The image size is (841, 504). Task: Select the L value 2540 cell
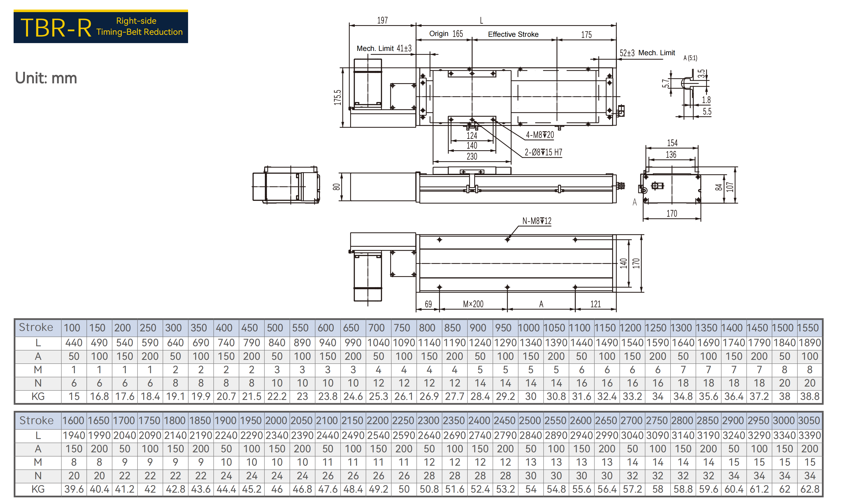click(x=378, y=436)
